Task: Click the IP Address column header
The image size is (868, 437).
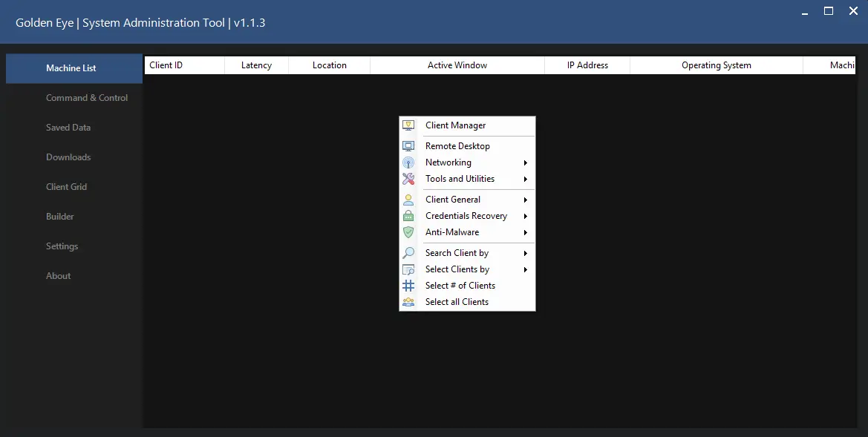Action: (x=587, y=65)
